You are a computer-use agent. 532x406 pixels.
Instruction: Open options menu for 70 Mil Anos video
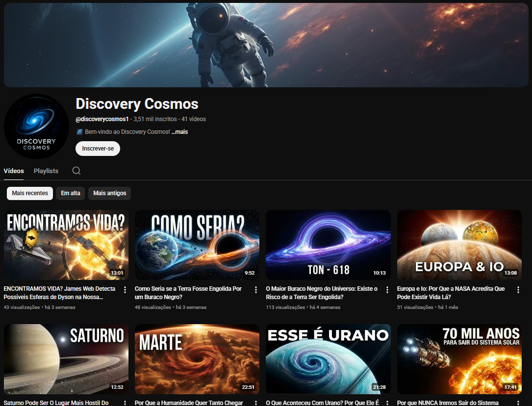coord(518,403)
